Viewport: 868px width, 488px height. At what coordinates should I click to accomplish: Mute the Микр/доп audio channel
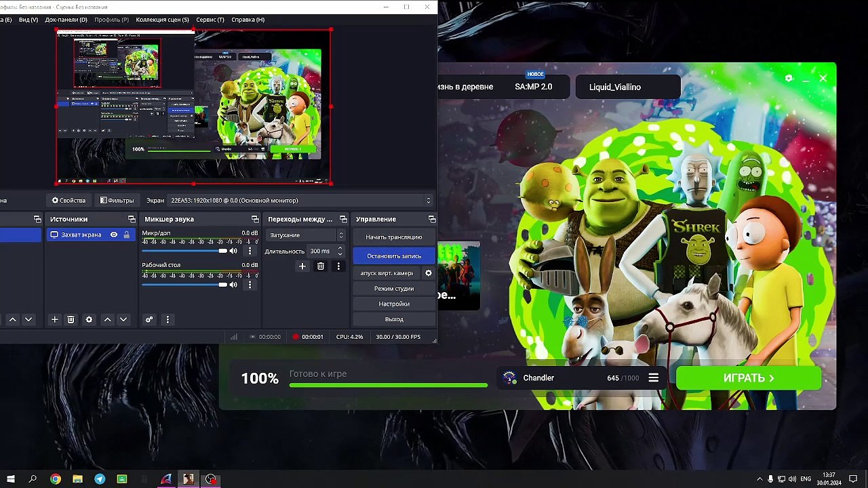coord(234,251)
